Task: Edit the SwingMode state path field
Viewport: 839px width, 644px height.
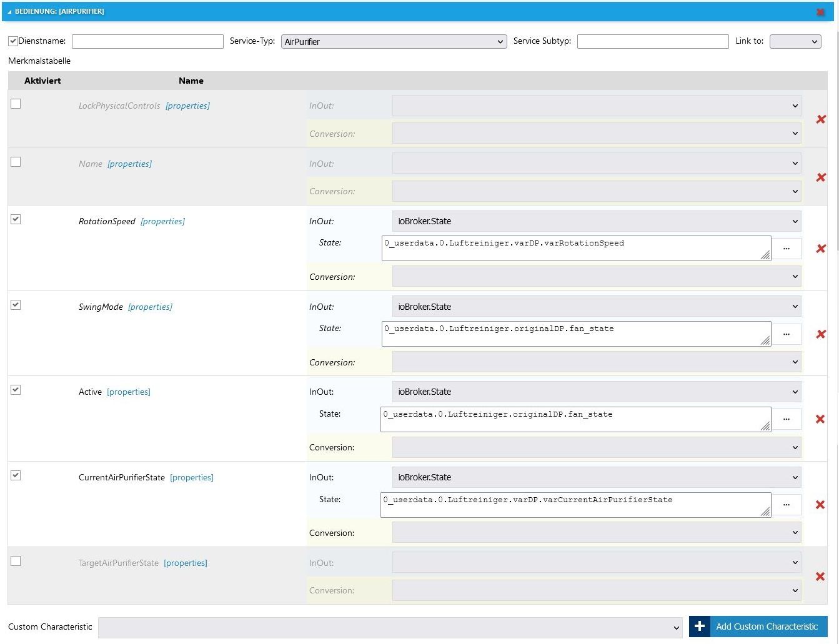Action: [x=577, y=334]
